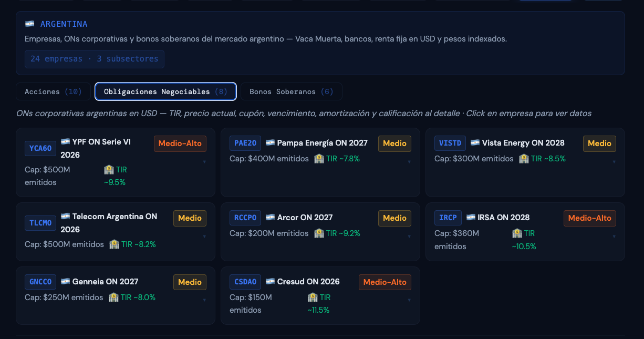Screen dimensions: 644x339
Task: Click 'Cap: $200M emitidos' text
Action: [269, 233]
